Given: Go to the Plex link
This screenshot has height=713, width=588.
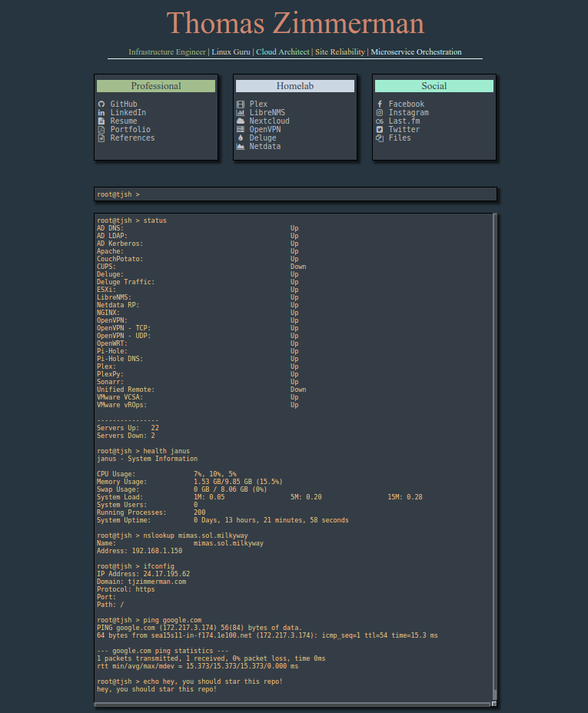Looking at the screenshot, I should [258, 104].
